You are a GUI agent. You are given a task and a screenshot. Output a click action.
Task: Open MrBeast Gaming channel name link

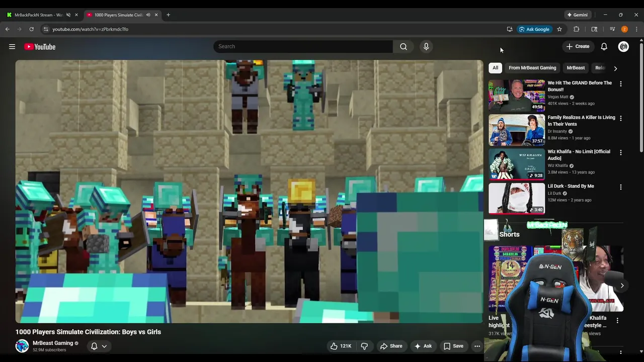click(53, 343)
